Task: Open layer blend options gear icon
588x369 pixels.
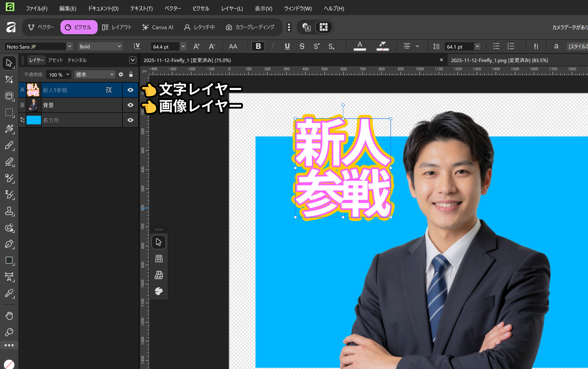Action: coord(121,74)
